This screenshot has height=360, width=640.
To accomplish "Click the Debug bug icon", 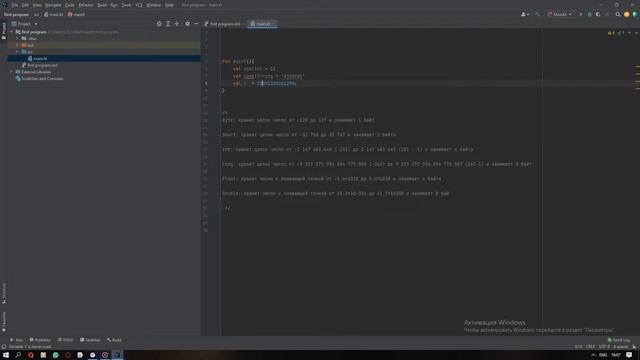I will tap(589, 14).
